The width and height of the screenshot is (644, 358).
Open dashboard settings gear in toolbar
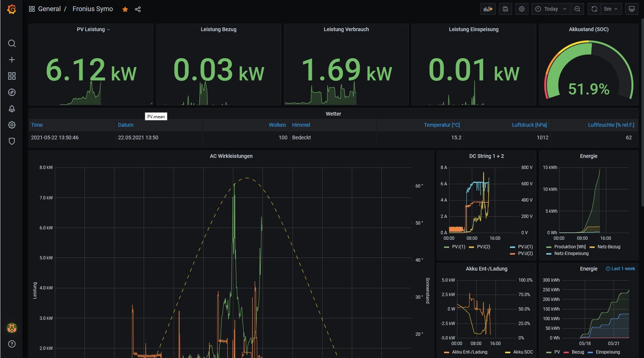522,9
